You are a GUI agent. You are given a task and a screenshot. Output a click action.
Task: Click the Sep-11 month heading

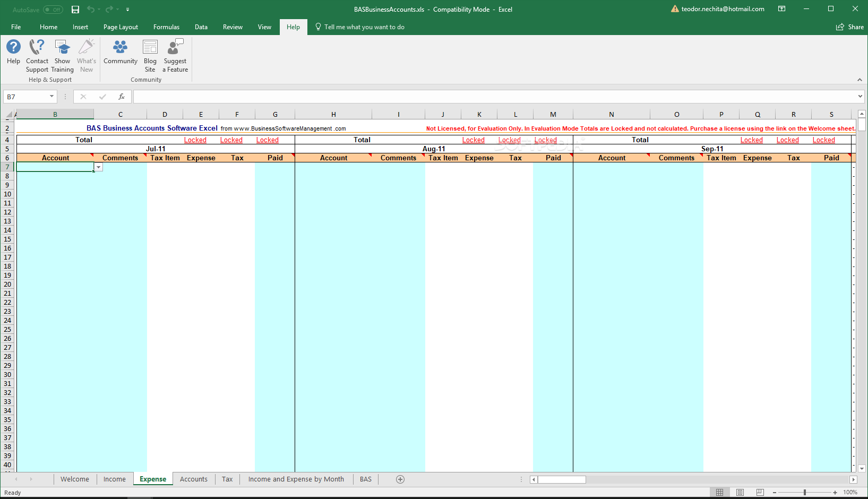(712, 149)
